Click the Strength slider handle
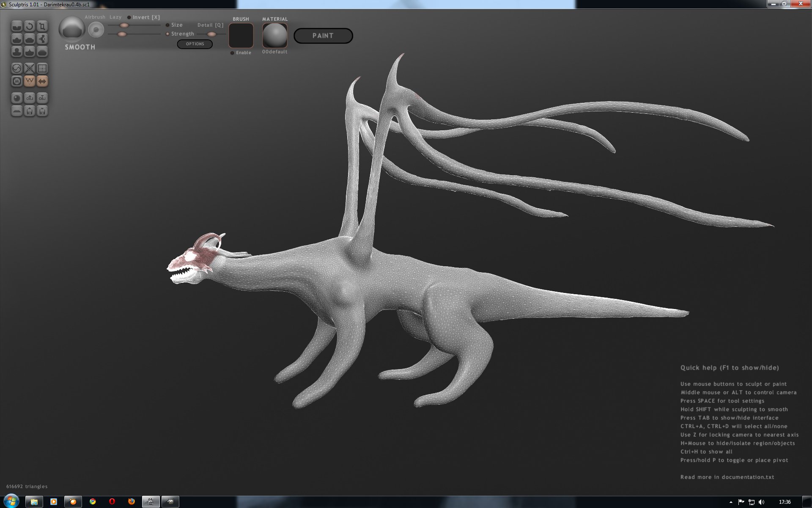812x508 pixels. [x=122, y=34]
